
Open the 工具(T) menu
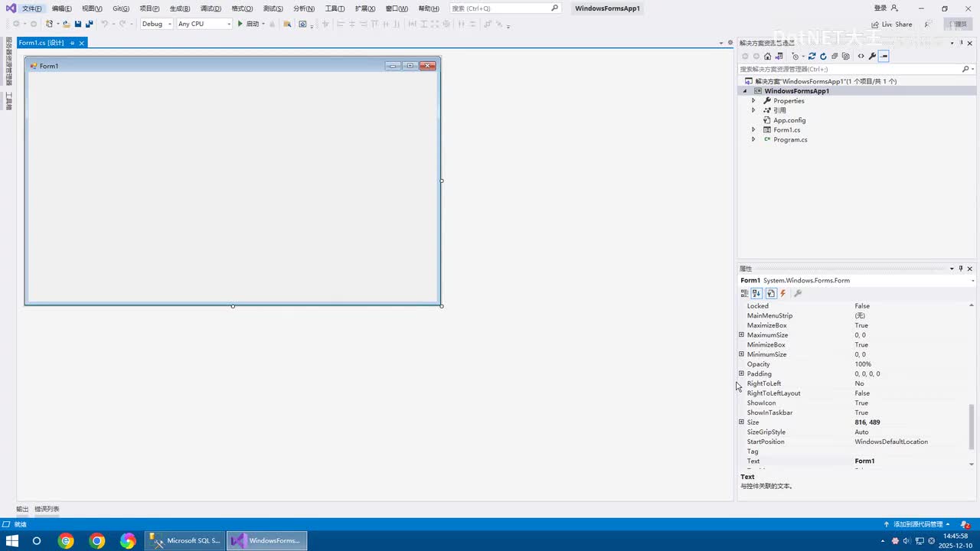(335, 8)
